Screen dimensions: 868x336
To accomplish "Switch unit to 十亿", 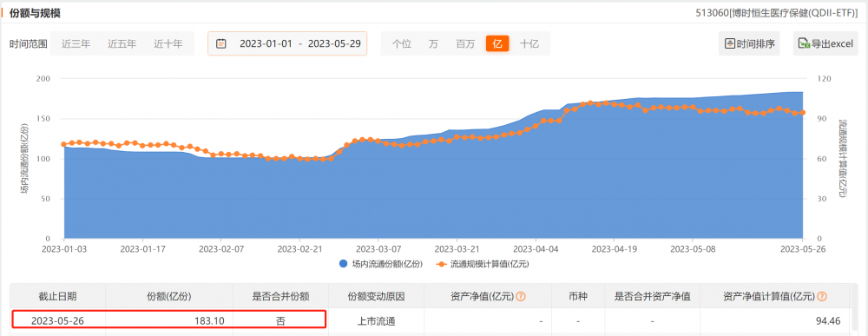I will click(529, 43).
